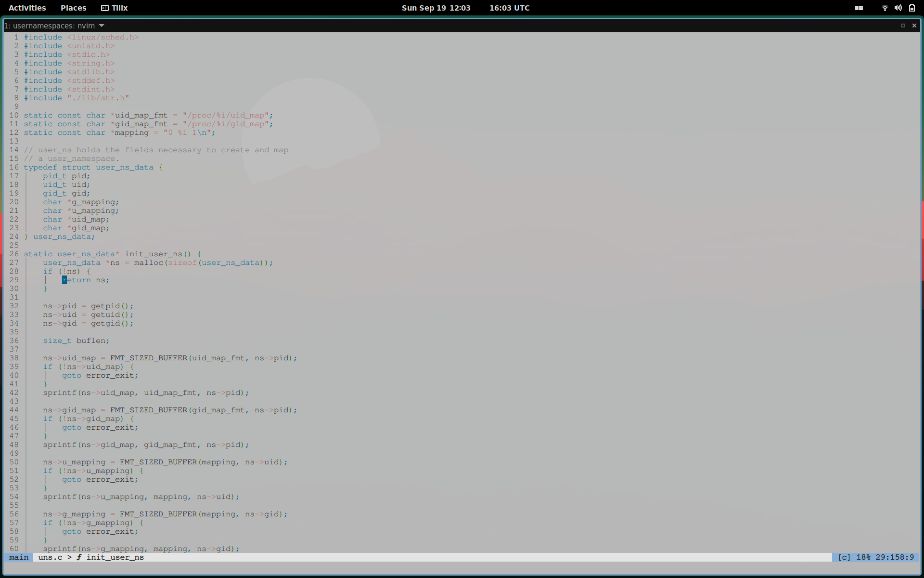Screen dimensions: 924x578
Task: Click the [c] filetype indicator in statusline
Action: point(844,557)
